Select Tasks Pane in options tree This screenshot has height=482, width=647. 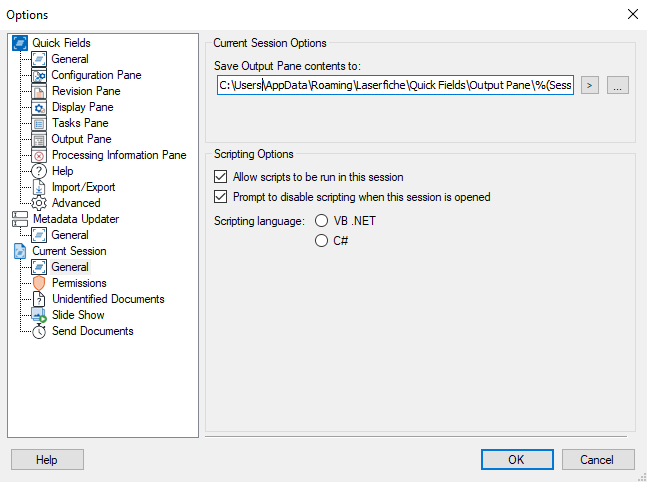(80, 123)
